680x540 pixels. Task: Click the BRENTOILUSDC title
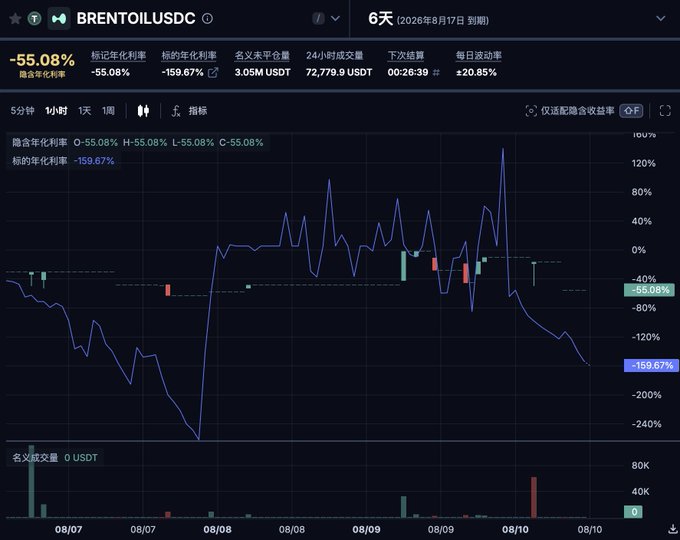pos(136,18)
